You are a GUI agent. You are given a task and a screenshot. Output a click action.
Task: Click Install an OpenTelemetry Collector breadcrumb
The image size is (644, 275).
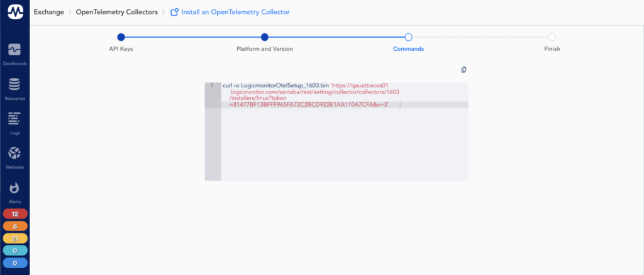pyautogui.click(x=236, y=13)
